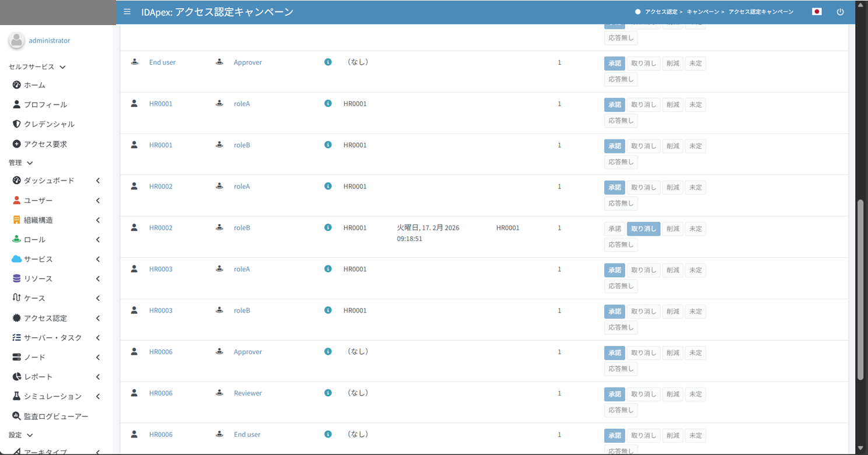
Task: Click the シミュレーション flask icon
Action: [x=17, y=396]
